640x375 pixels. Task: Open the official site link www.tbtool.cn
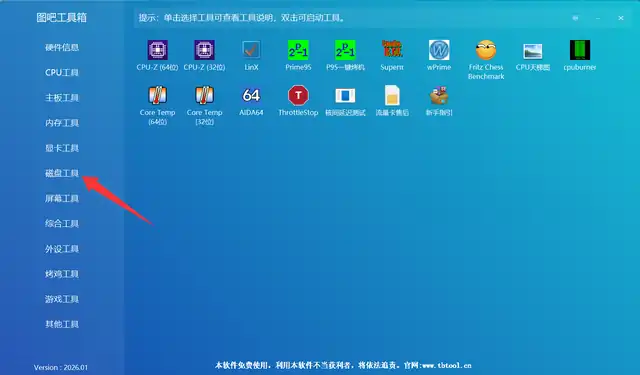(x=447, y=365)
